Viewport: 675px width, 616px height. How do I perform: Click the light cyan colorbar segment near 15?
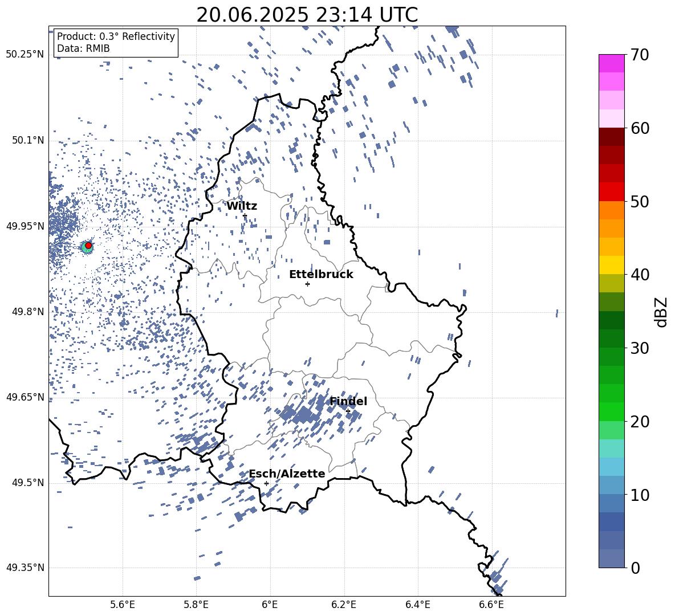[612, 448]
